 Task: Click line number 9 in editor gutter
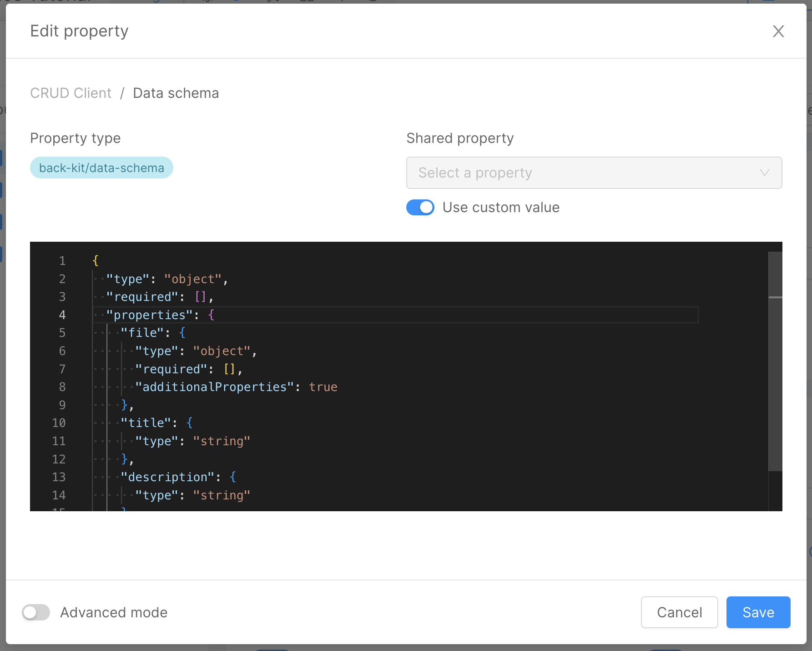pyautogui.click(x=62, y=405)
